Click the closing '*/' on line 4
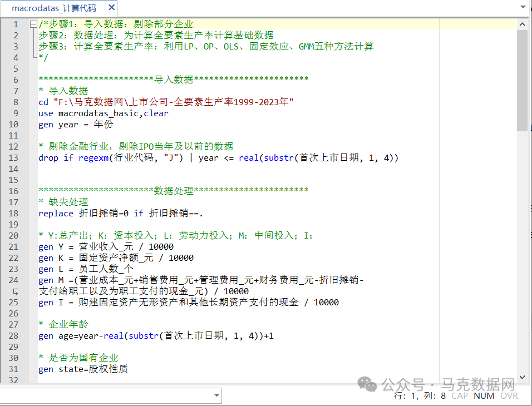 click(43, 57)
